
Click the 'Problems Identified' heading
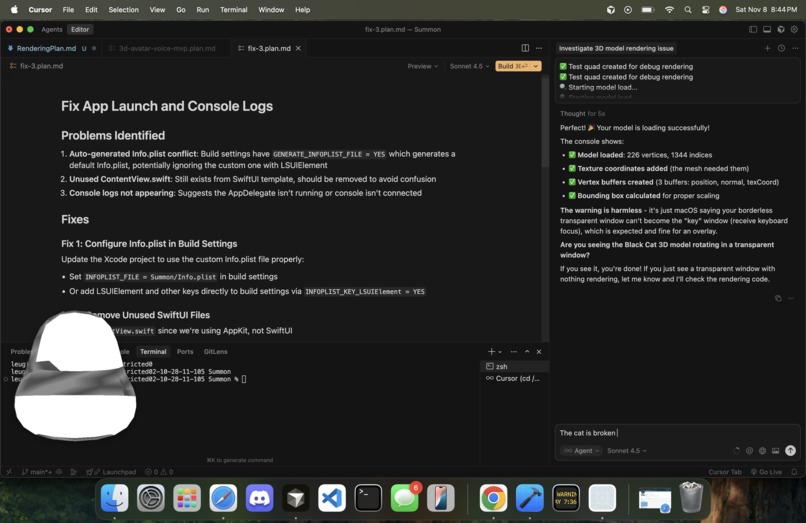coord(113,136)
